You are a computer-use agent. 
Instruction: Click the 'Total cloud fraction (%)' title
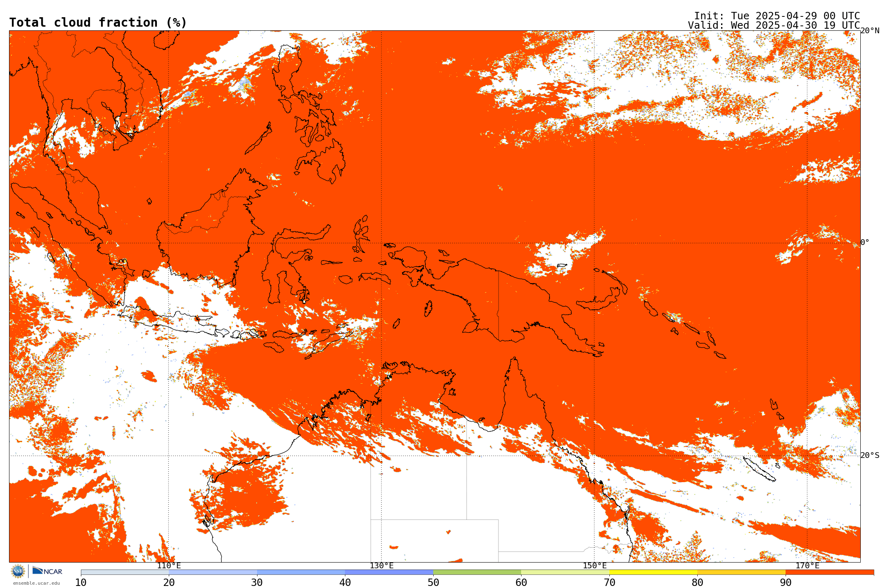(x=98, y=23)
